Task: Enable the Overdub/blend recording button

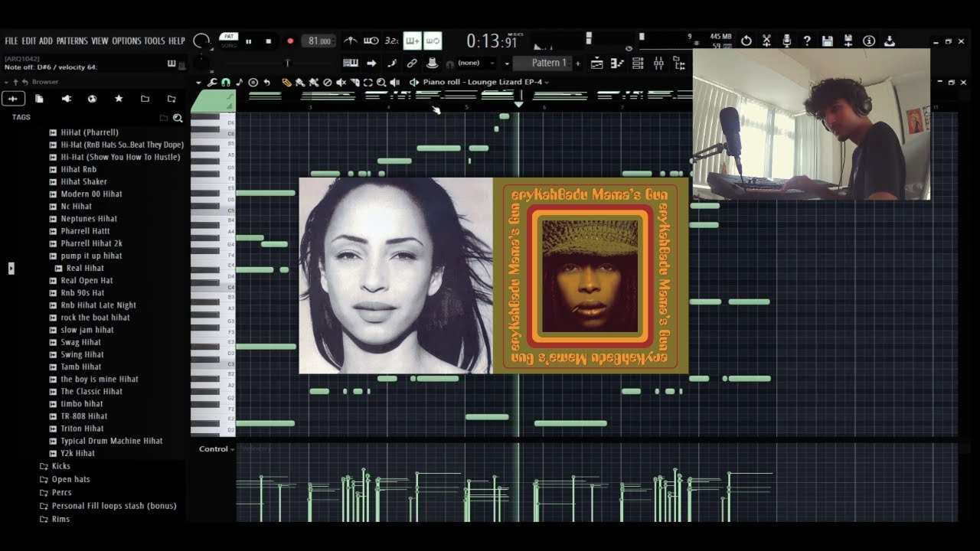Action: tap(412, 41)
